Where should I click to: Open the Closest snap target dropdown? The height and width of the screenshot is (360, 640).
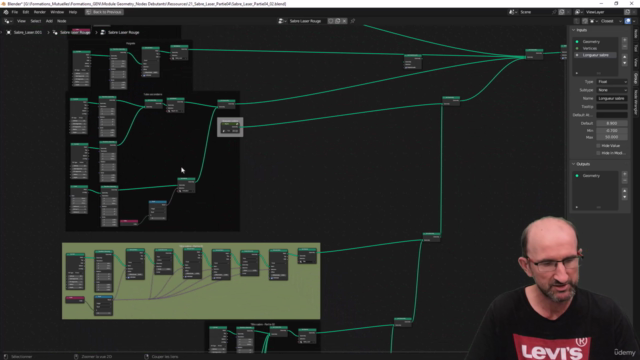click(610, 21)
